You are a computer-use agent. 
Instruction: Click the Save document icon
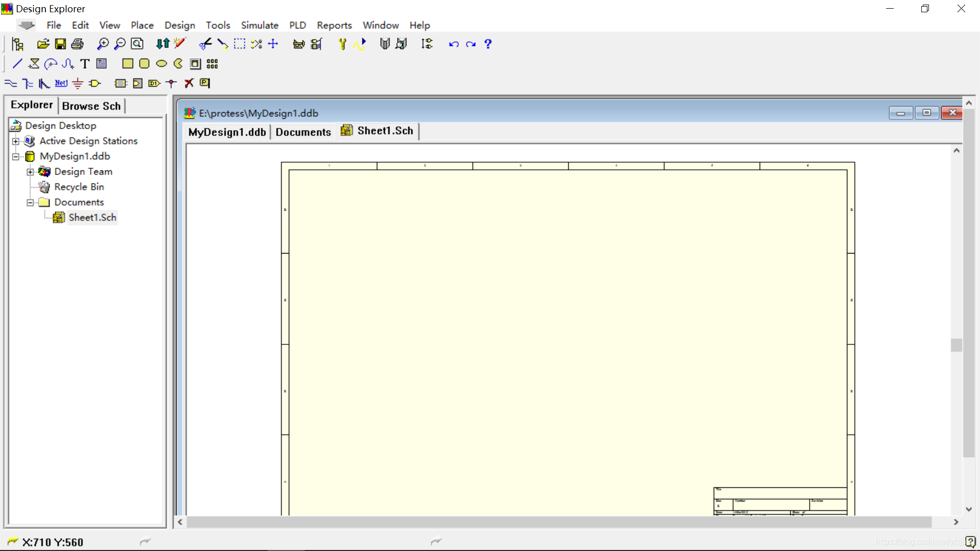[x=60, y=44]
